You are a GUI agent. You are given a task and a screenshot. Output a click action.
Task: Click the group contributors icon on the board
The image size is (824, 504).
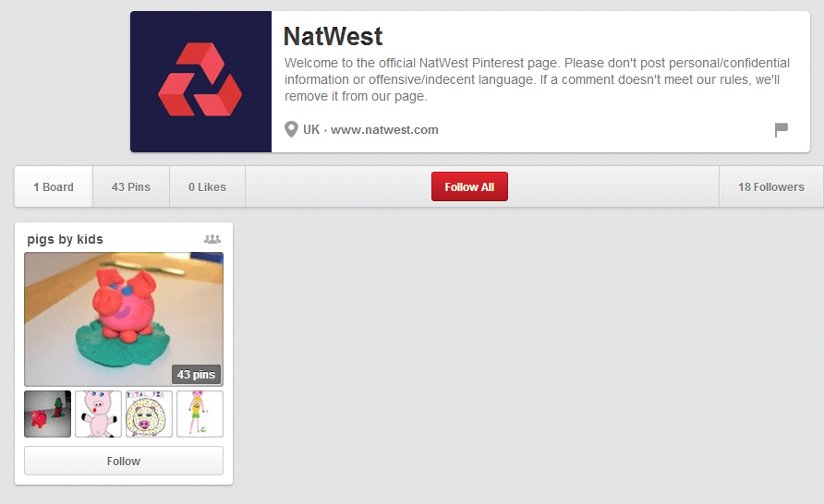pyautogui.click(x=212, y=239)
